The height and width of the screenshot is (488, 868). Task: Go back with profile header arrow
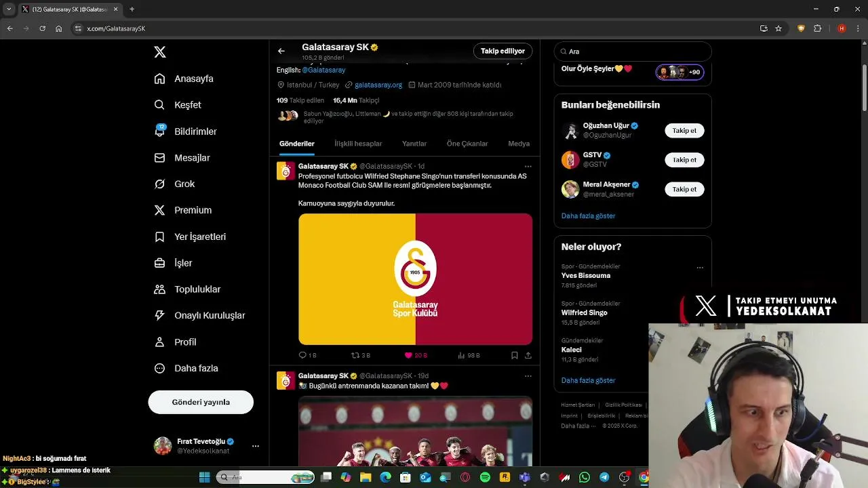281,51
